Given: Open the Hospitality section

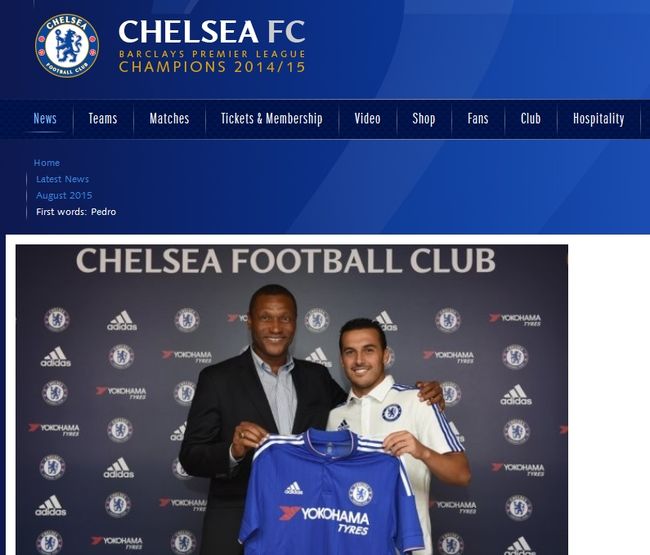Looking at the screenshot, I should pos(598,119).
